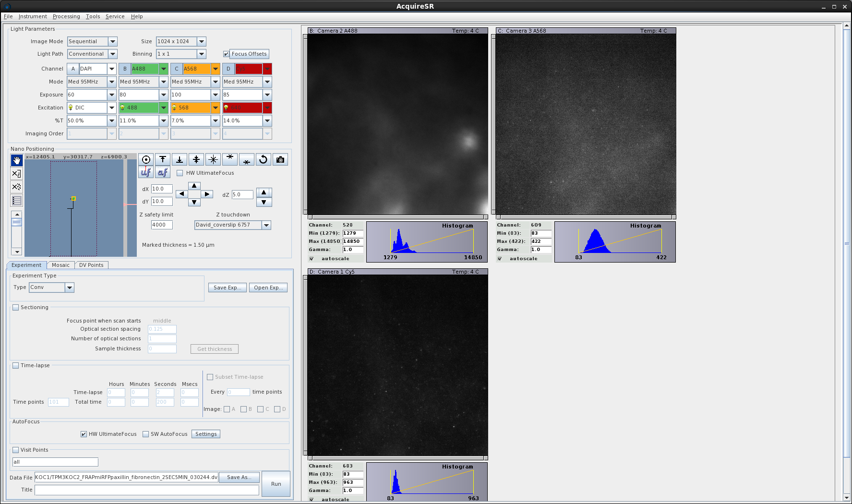Switch to the Mosaic tab

point(60,265)
